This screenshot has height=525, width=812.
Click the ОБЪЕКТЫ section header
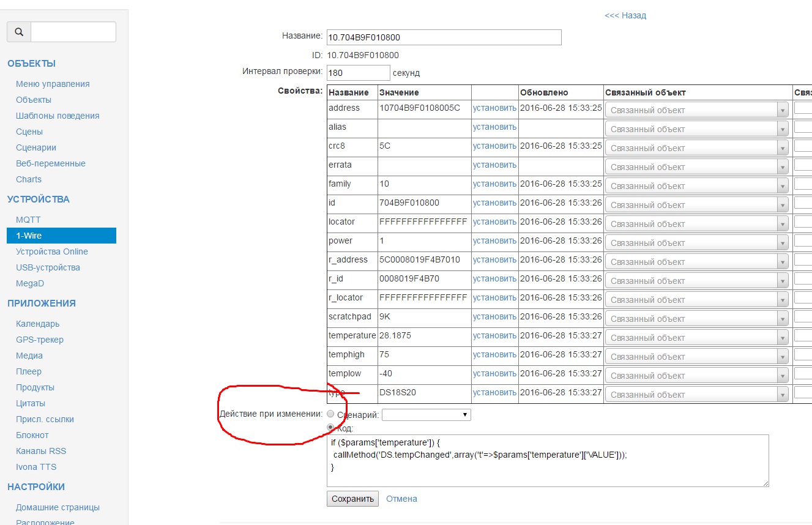(x=32, y=64)
